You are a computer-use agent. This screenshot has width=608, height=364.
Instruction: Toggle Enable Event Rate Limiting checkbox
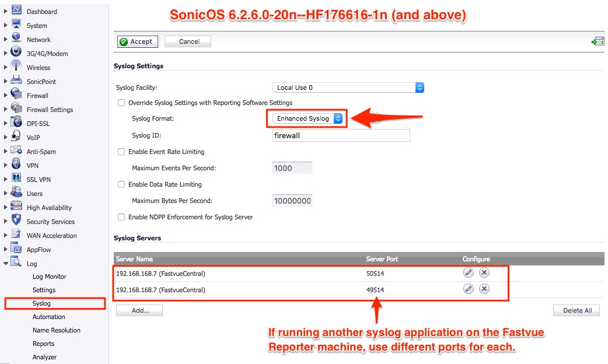point(121,152)
